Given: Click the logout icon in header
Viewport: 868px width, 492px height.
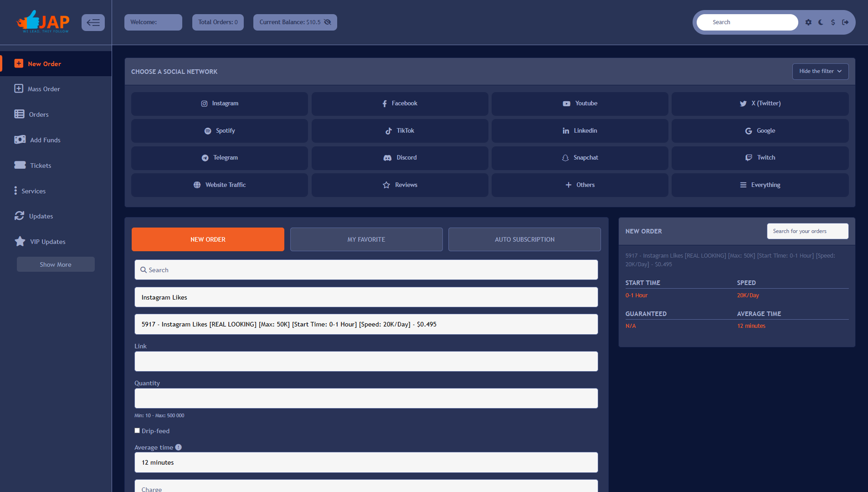Looking at the screenshot, I should [845, 22].
